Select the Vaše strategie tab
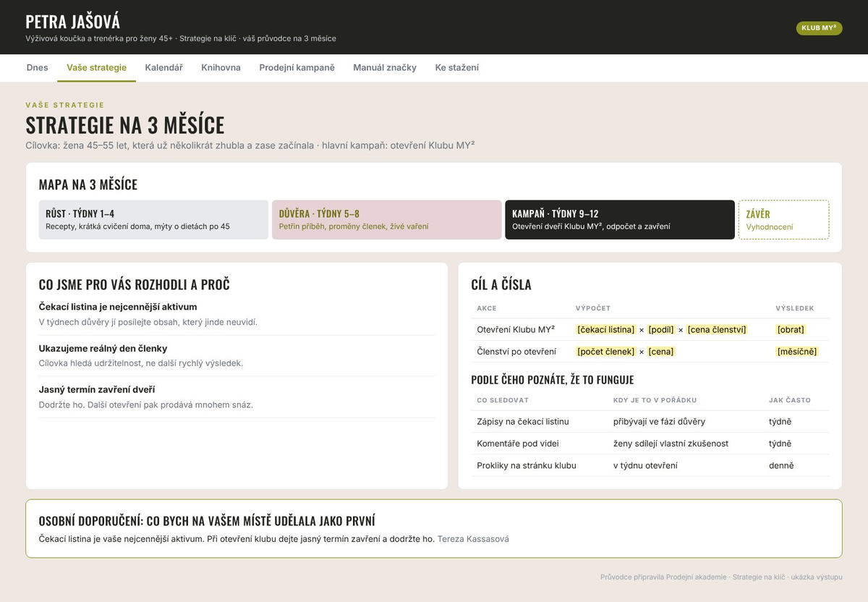The height and width of the screenshot is (602, 868). coord(97,67)
